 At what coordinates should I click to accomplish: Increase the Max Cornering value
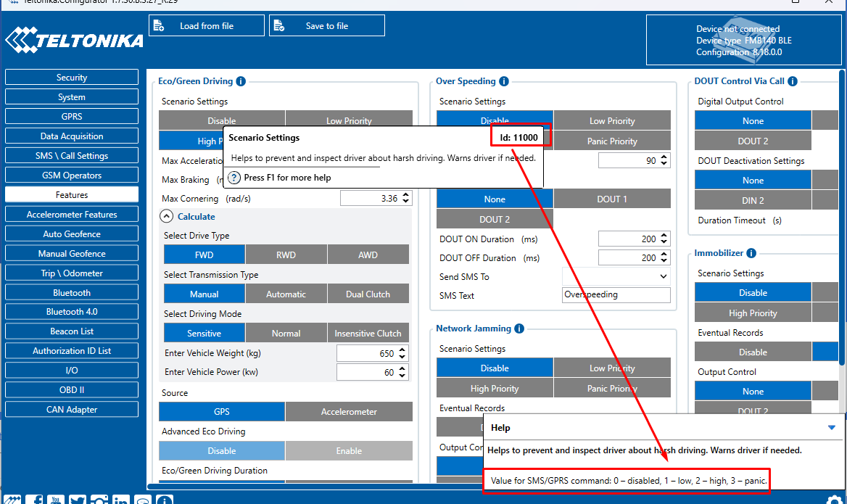405,194
